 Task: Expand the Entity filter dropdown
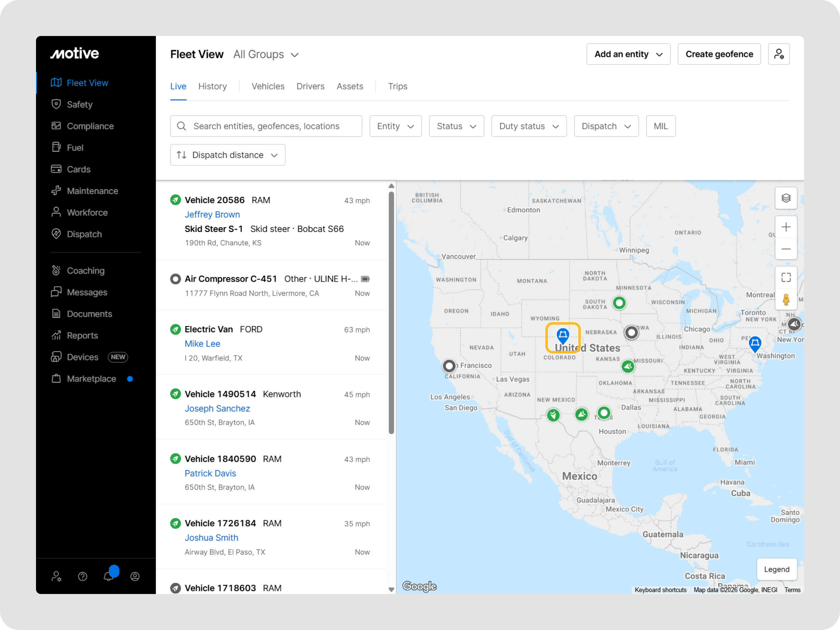click(395, 126)
